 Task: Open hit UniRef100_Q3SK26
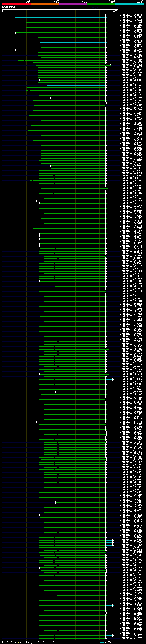point(131,608)
